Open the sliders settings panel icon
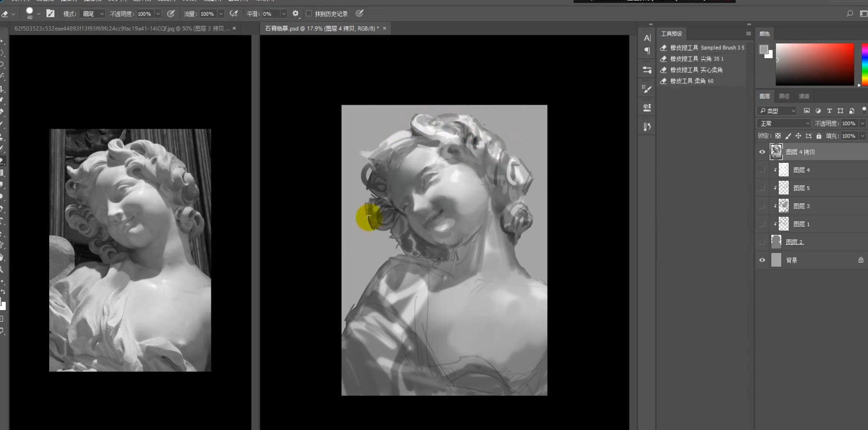This screenshot has height=430, width=868. pos(647,70)
